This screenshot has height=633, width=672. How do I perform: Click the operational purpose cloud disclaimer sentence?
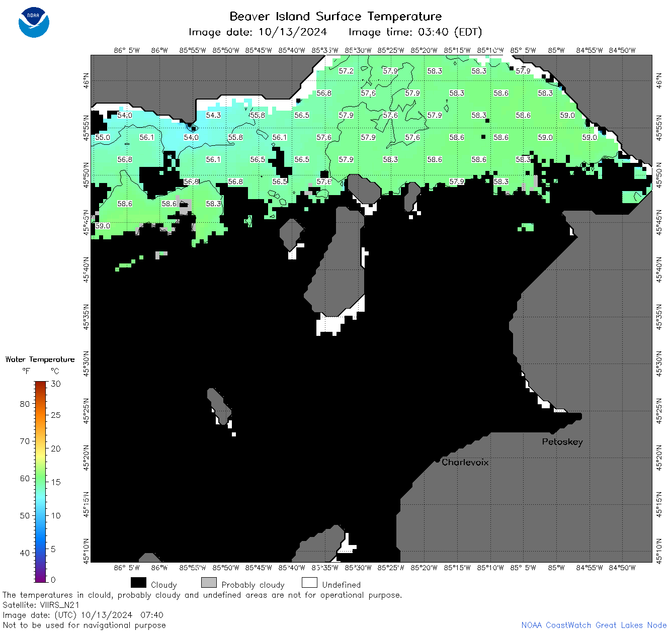pos(202,595)
